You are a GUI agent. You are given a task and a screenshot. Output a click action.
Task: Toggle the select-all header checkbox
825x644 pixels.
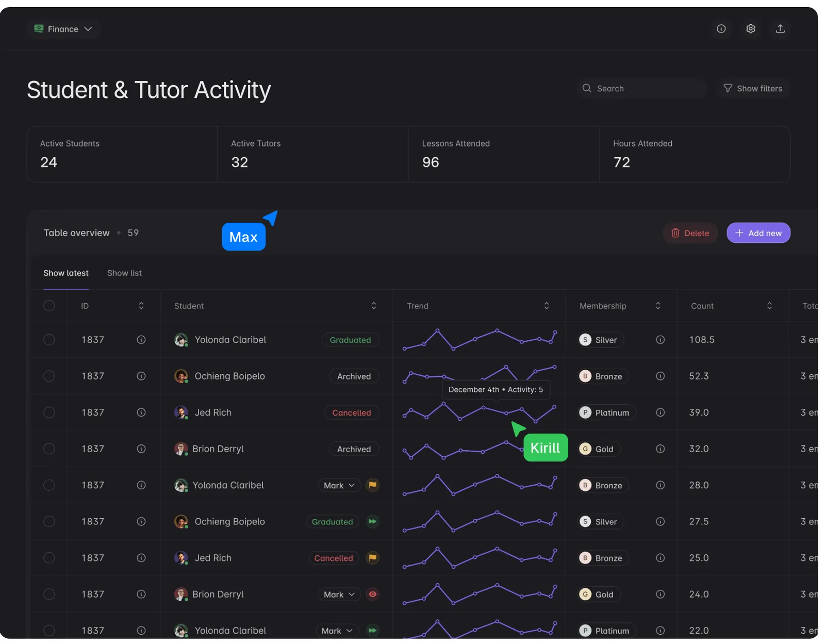pos(49,306)
